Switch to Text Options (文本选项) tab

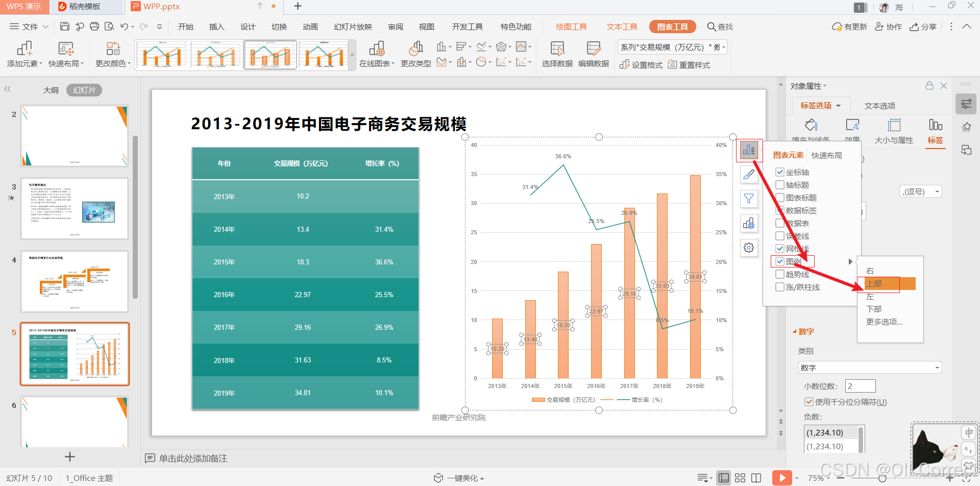pos(879,106)
